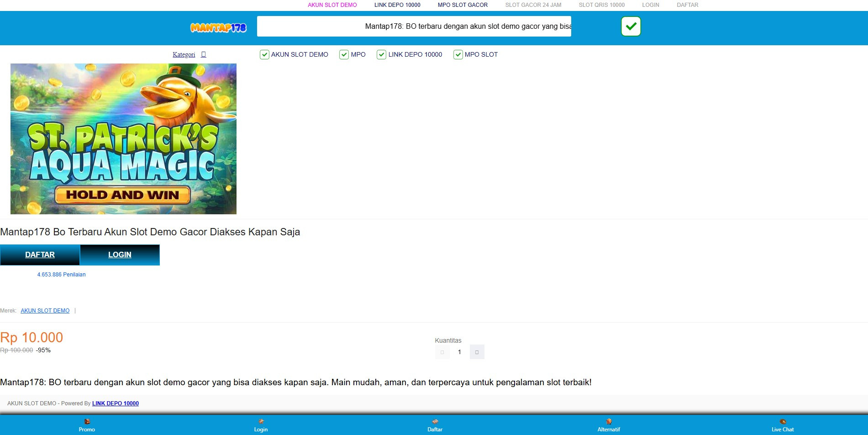Click the product title Mantap178 Bo Terbaru heading
The image size is (868, 435).
point(150,232)
